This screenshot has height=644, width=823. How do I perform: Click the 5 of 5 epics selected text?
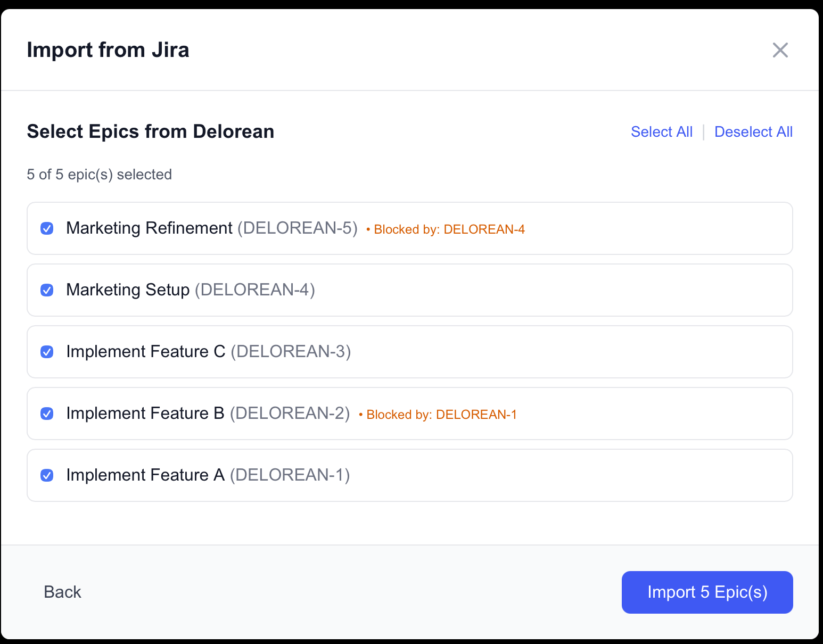click(99, 174)
